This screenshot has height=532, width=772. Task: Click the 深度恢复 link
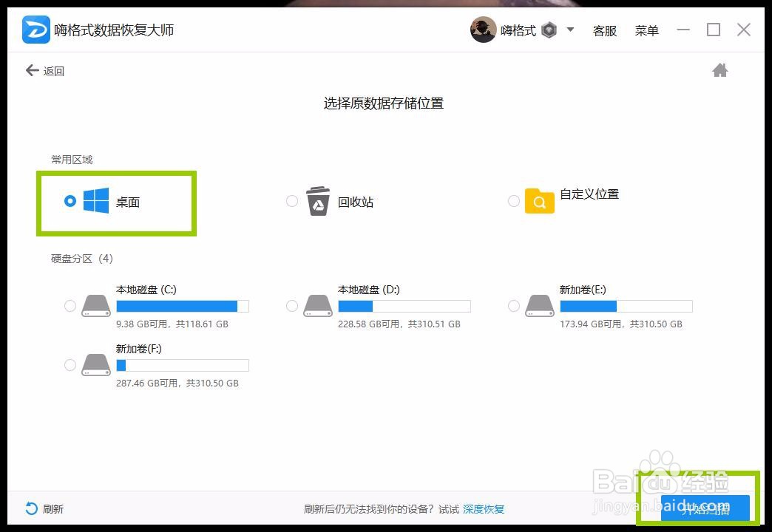click(484, 509)
